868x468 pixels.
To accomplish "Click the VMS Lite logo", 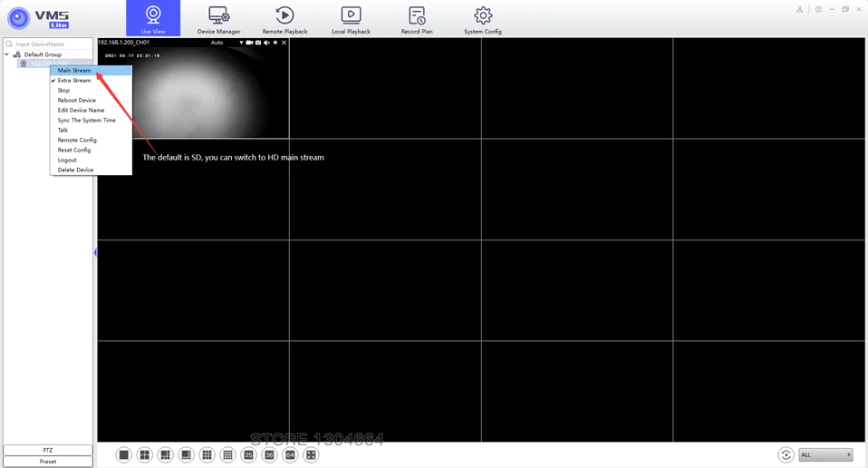I will coord(39,18).
